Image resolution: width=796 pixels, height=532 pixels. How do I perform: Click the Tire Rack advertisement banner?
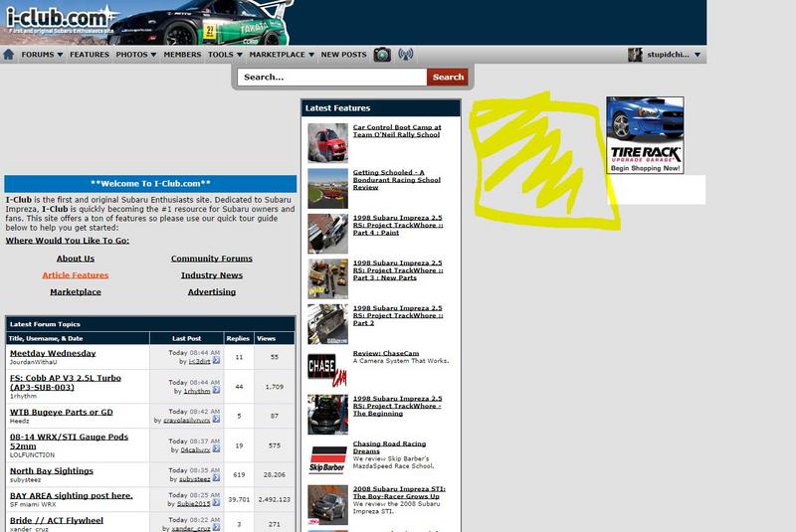[x=645, y=135]
